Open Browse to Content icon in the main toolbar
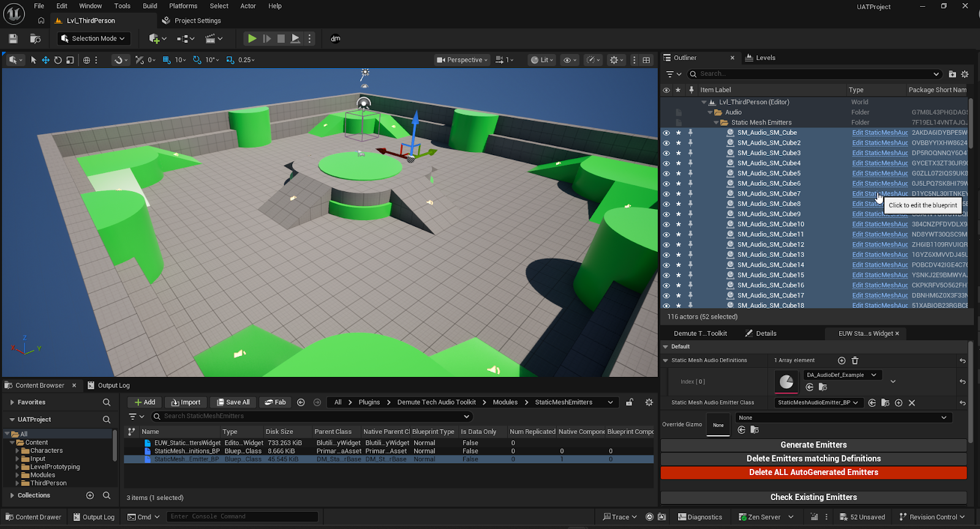This screenshot has height=529, width=980. tap(36, 39)
